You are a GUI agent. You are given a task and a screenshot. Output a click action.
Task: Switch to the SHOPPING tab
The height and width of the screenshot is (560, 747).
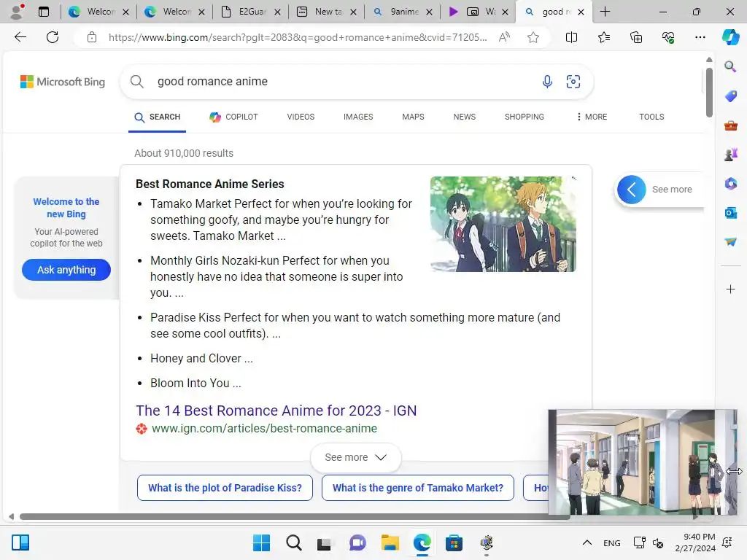pyautogui.click(x=524, y=117)
